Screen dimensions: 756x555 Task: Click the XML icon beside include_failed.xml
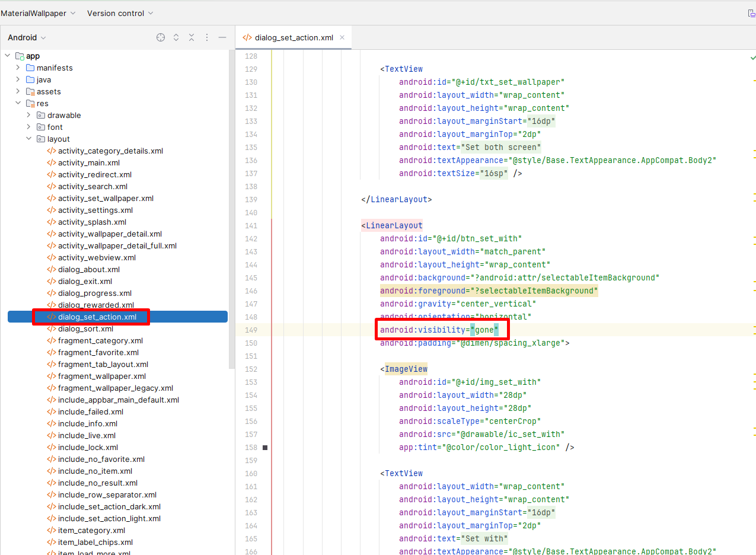click(x=52, y=412)
